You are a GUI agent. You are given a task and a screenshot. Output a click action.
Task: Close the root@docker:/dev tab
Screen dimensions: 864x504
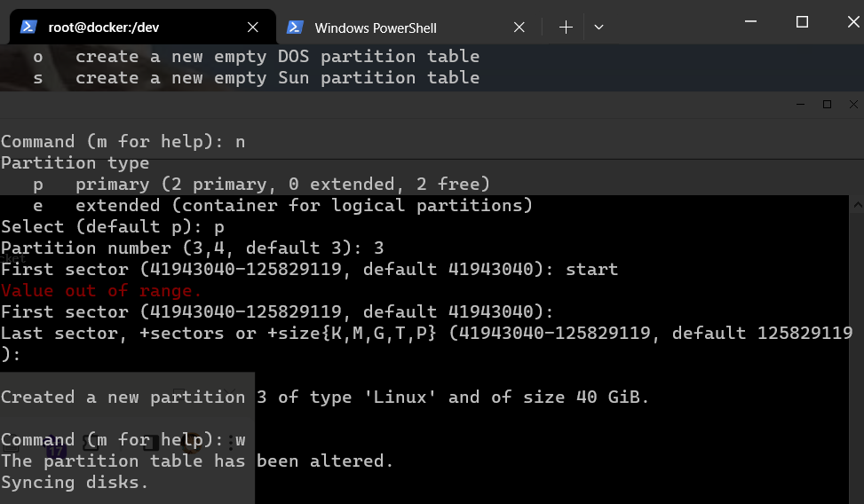[252, 28]
